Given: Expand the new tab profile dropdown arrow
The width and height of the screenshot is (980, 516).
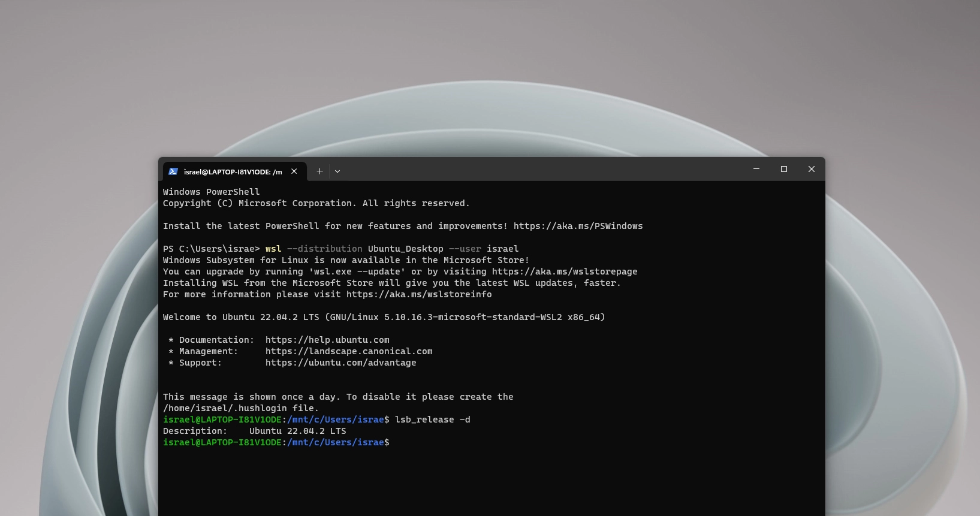Looking at the screenshot, I should point(337,171).
